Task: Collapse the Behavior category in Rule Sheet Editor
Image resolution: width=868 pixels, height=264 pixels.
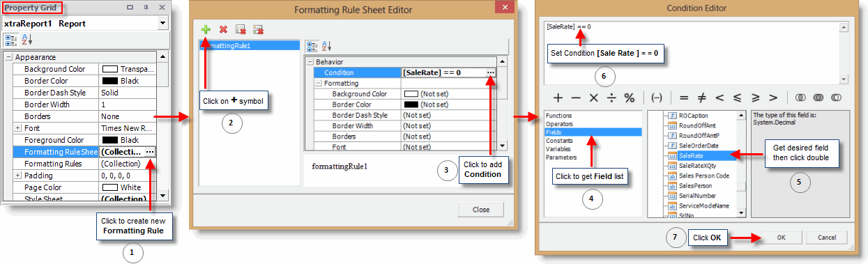Action: 310,62
